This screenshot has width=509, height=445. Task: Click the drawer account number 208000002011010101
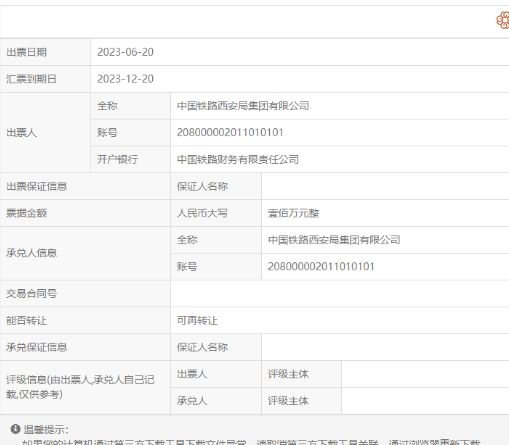click(x=230, y=133)
